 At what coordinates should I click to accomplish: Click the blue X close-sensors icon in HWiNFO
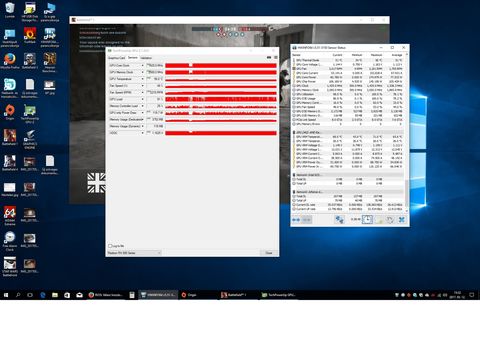(x=402, y=219)
